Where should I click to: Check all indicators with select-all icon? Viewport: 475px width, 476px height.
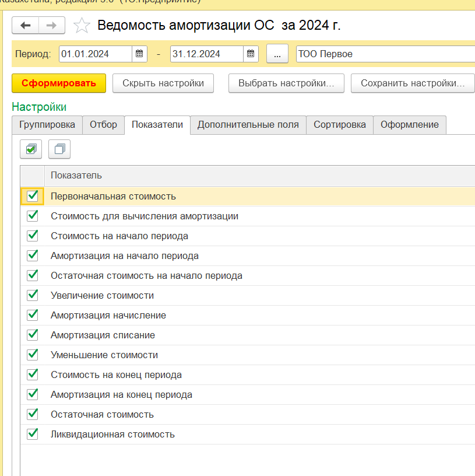[x=31, y=149]
